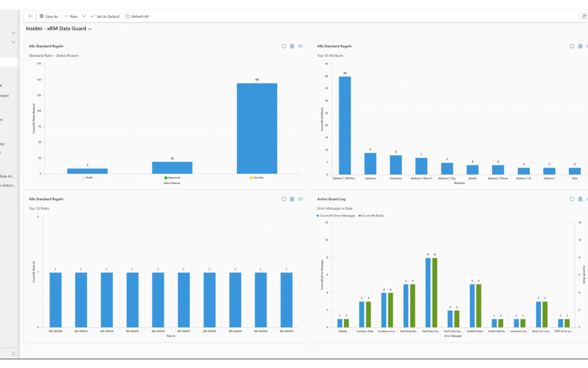This screenshot has height=368, width=588.
Task: Refresh the Standard Rules - Status Reason chart
Action: [x=284, y=46]
